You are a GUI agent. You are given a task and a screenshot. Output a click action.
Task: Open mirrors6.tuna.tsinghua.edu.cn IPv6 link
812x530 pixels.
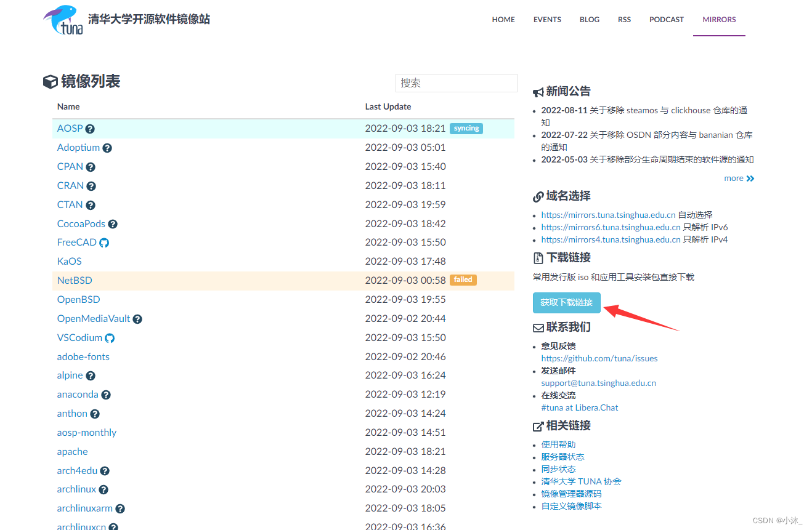(x=611, y=227)
